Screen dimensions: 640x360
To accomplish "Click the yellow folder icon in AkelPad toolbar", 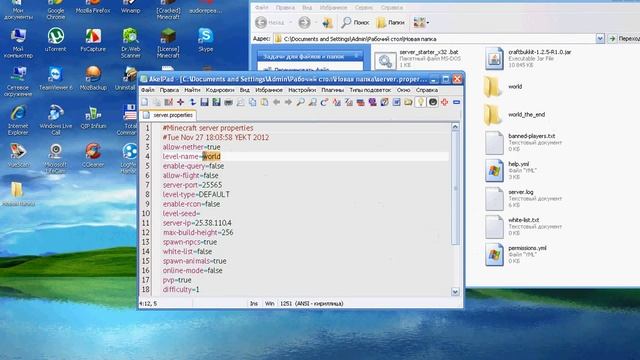I will pyautogui.click(x=408, y=102).
